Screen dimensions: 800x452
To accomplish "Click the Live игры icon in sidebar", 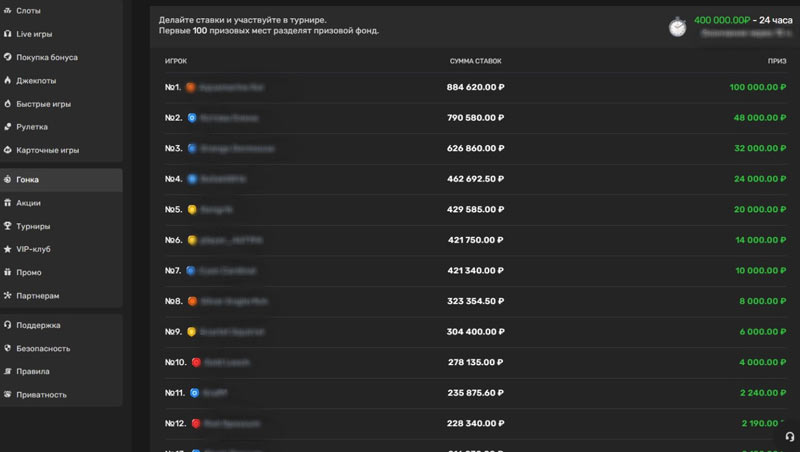I will click(x=8, y=34).
